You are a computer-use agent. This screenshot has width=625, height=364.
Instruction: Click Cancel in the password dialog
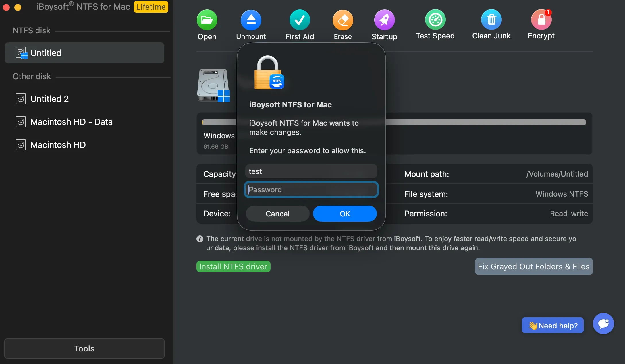click(277, 214)
